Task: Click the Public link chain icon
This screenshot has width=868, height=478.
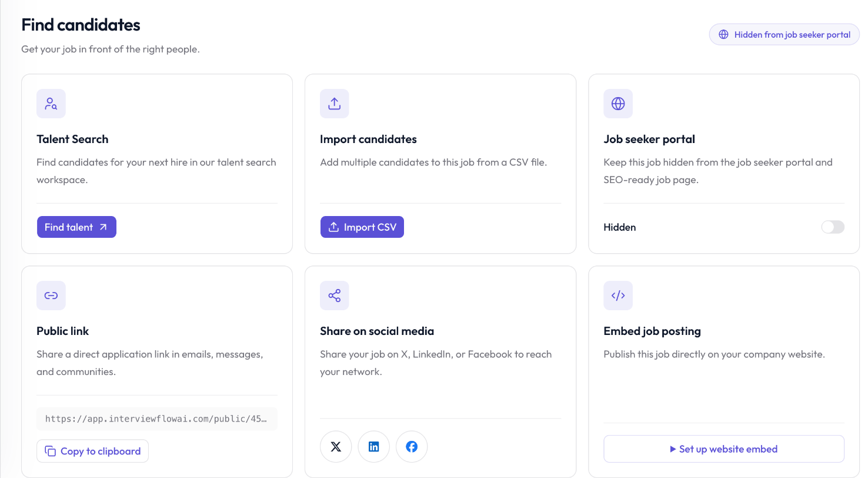Action: [x=51, y=296]
